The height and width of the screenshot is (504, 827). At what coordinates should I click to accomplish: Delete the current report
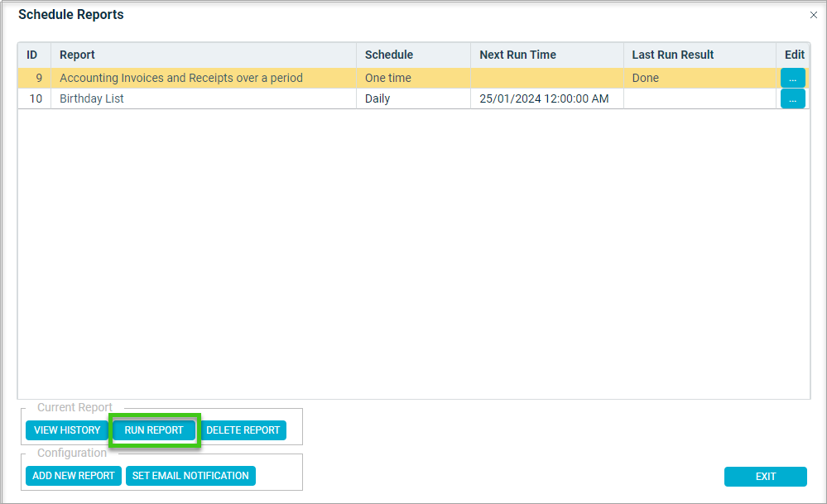pyautogui.click(x=243, y=430)
